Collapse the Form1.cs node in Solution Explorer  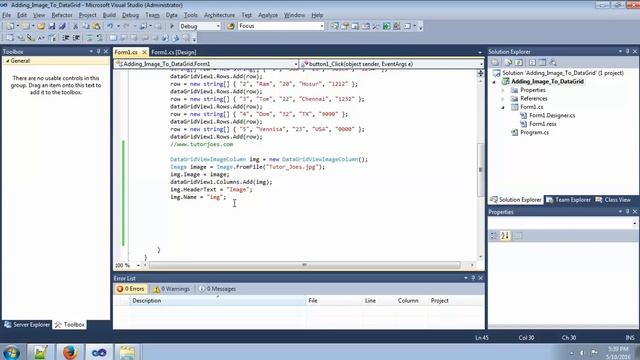tap(503, 107)
